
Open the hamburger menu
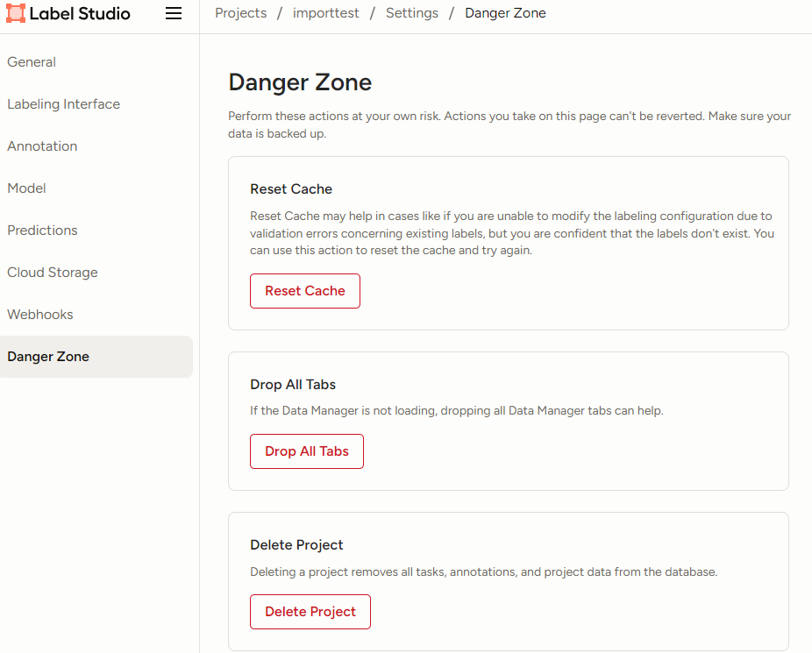174,14
